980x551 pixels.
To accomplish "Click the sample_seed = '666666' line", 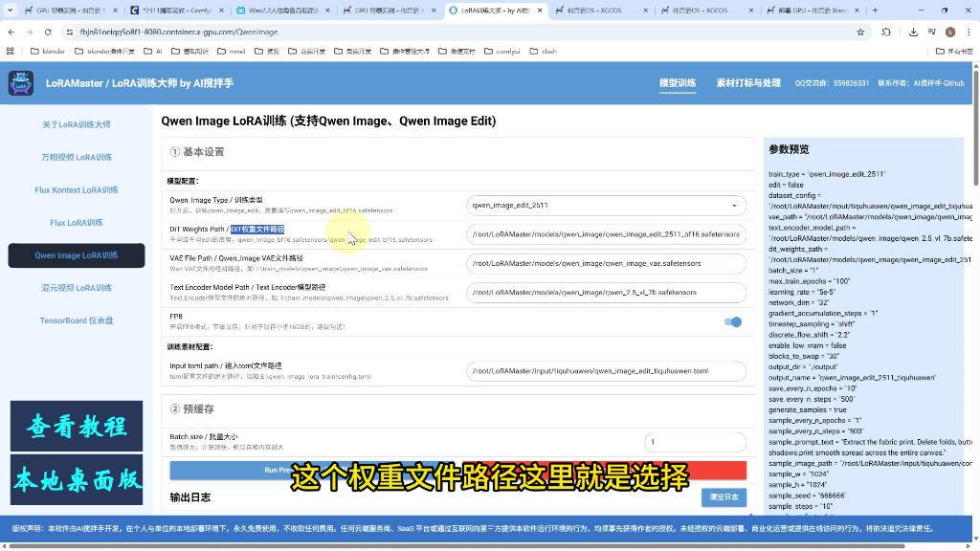I will coord(807,496).
